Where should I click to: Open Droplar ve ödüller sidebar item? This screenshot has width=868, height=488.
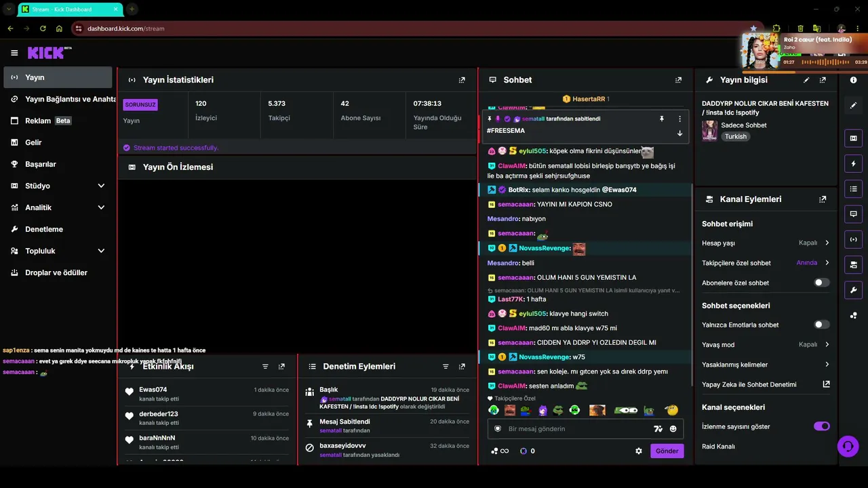coord(58,272)
